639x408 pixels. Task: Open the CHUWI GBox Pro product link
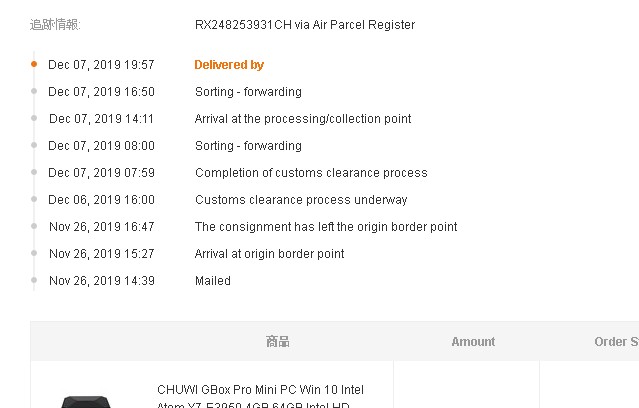(x=260, y=390)
